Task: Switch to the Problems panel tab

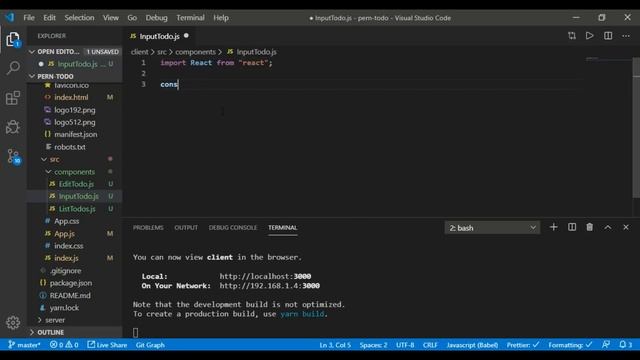Action: tap(148, 227)
